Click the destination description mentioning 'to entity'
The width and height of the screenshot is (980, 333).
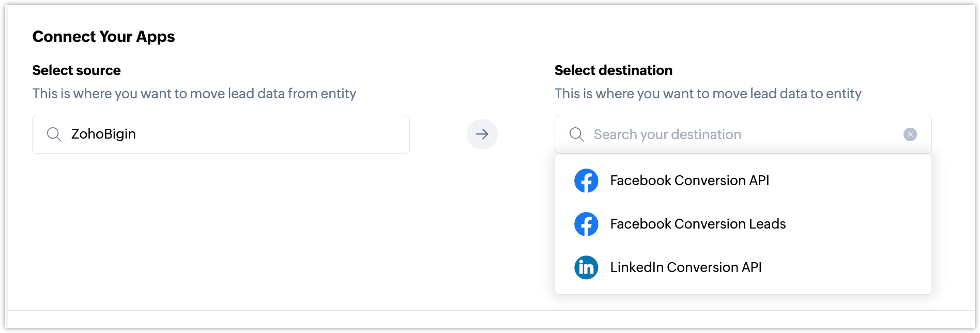click(708, 94)
